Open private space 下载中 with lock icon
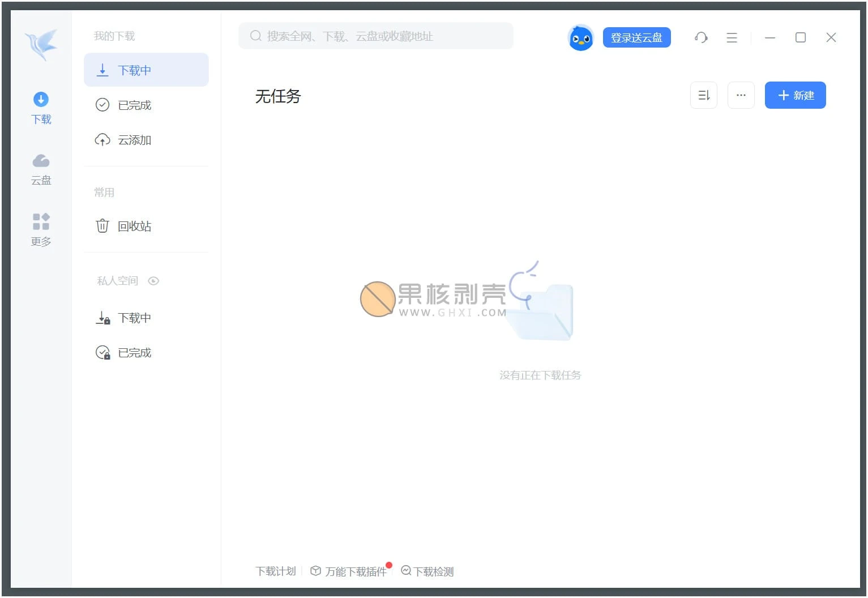868x598 pixels. pos(134,318)
